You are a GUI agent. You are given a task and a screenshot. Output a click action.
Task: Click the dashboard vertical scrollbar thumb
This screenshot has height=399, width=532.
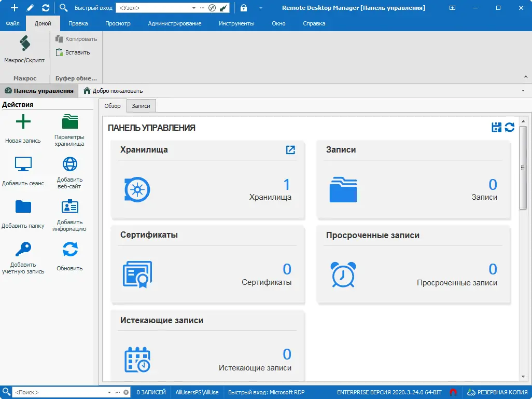523,168
